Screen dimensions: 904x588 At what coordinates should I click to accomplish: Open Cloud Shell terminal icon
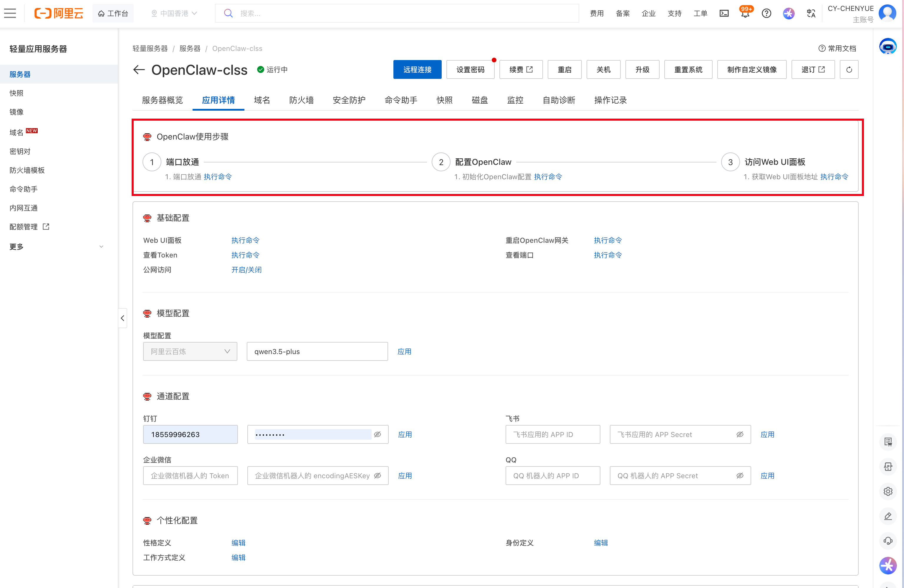coord(724,13)
